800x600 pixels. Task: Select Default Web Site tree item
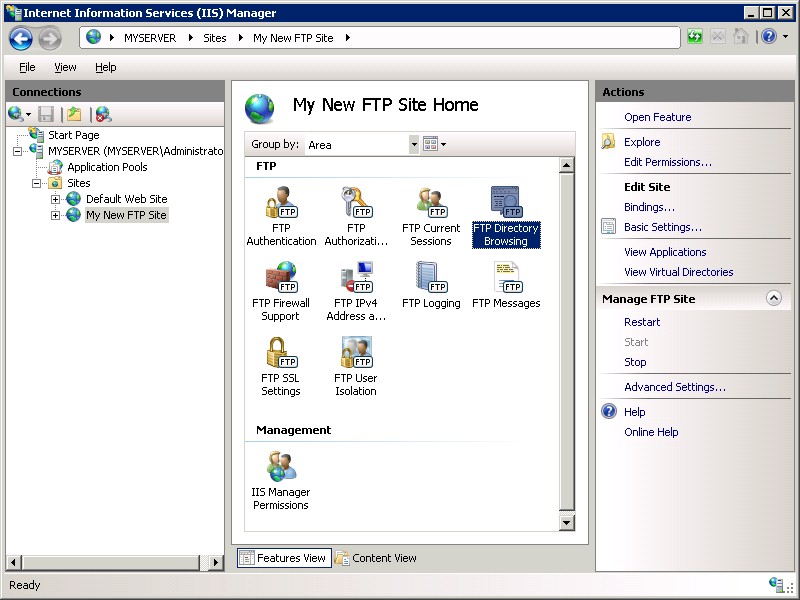click(x=127, y=199)
